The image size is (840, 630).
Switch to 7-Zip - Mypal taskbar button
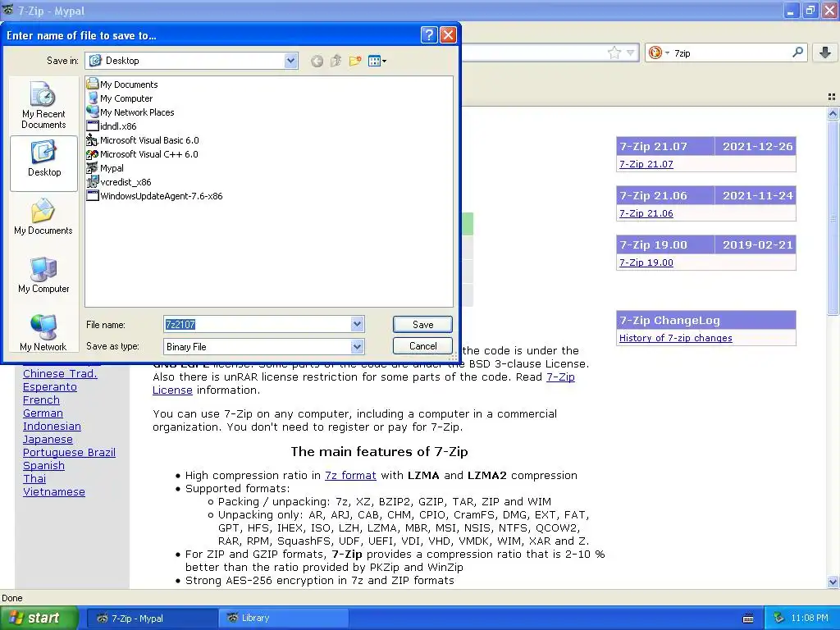click(x=152, y=619)
